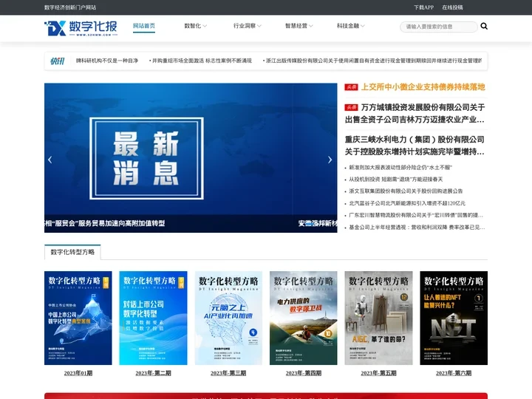Click the 快讯 news ticker label
This screenshot has height=399, width=532.
[58, 61]
